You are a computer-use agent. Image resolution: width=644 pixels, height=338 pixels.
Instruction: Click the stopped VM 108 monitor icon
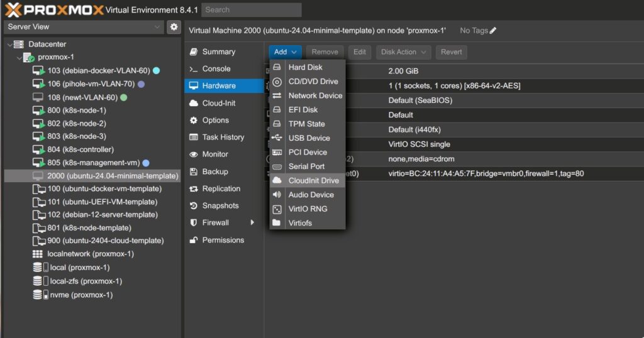tap(38, 97)
